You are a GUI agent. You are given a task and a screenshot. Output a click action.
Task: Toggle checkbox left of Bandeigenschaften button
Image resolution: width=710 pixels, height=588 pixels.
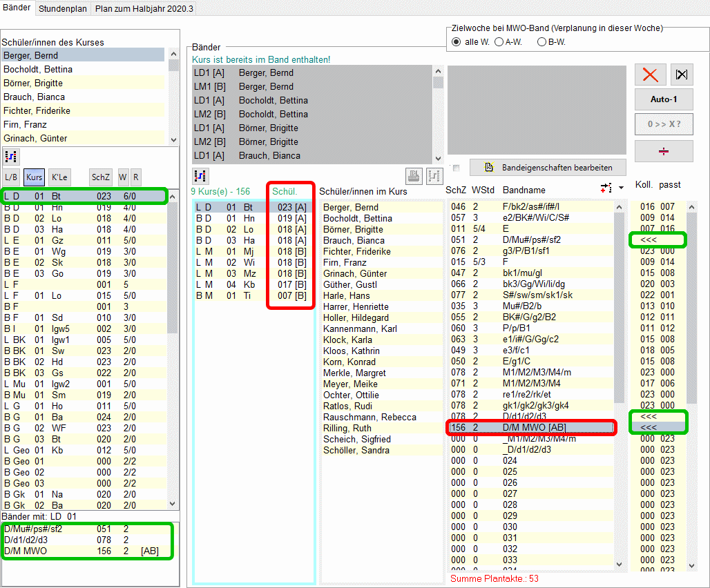456,168
